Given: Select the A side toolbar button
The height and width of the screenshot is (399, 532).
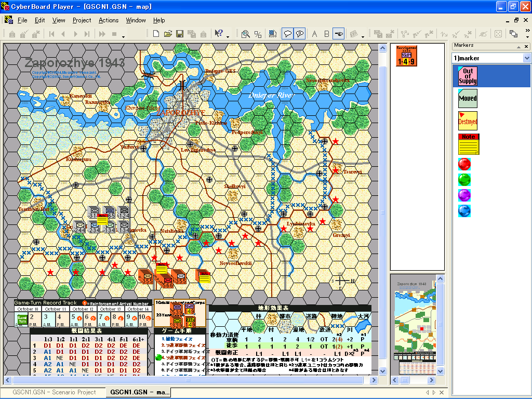Looking at the screenshot, I should pos(314,34).
